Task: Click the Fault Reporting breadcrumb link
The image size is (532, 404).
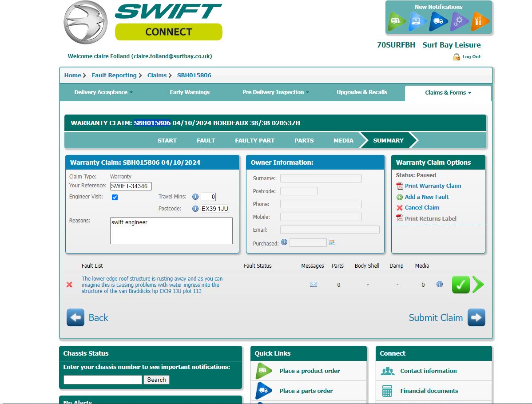Action: [x=114, y=75]
